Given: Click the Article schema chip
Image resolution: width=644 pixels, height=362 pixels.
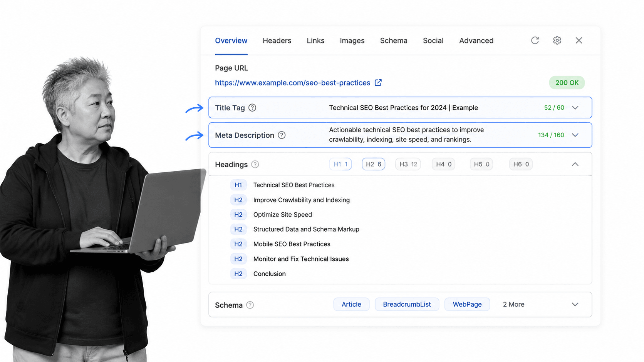Looking at the screenshot, I should (351, 304).
